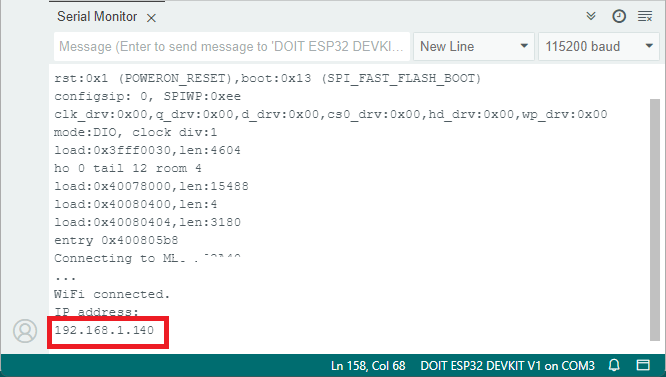Open the 115200 baud rate dropdown
The width and height of the screenshot is (666, 377).
599,46
